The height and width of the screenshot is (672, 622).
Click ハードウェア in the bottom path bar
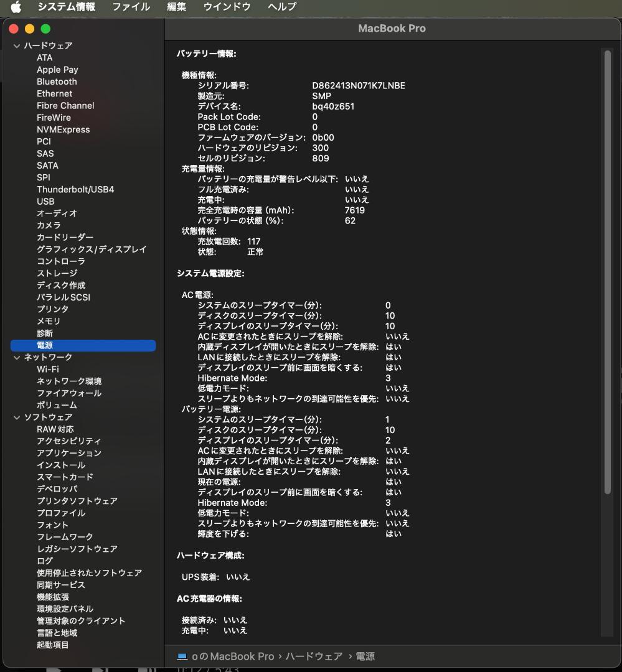tap(314, 656)
